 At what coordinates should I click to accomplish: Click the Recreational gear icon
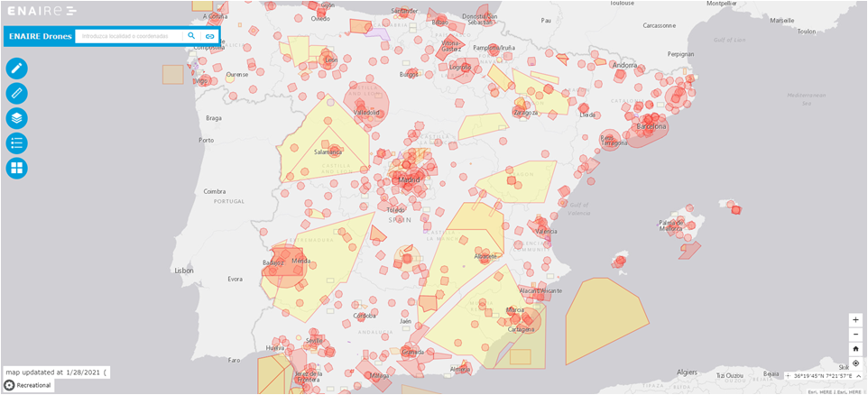point(9,385)
